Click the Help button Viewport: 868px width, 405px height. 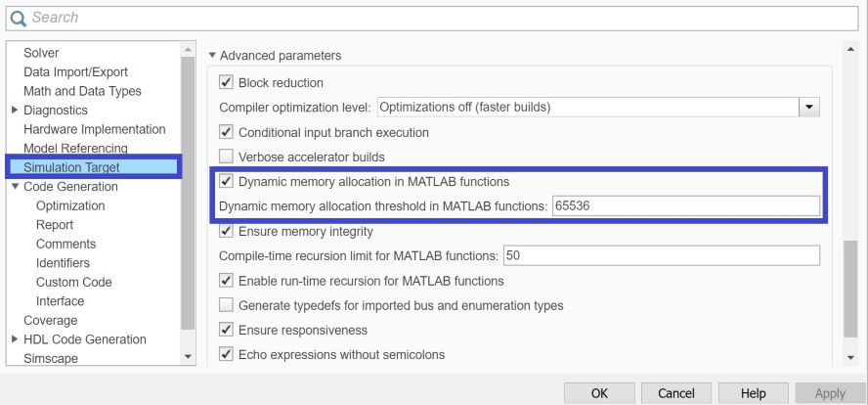coord(753,393)
